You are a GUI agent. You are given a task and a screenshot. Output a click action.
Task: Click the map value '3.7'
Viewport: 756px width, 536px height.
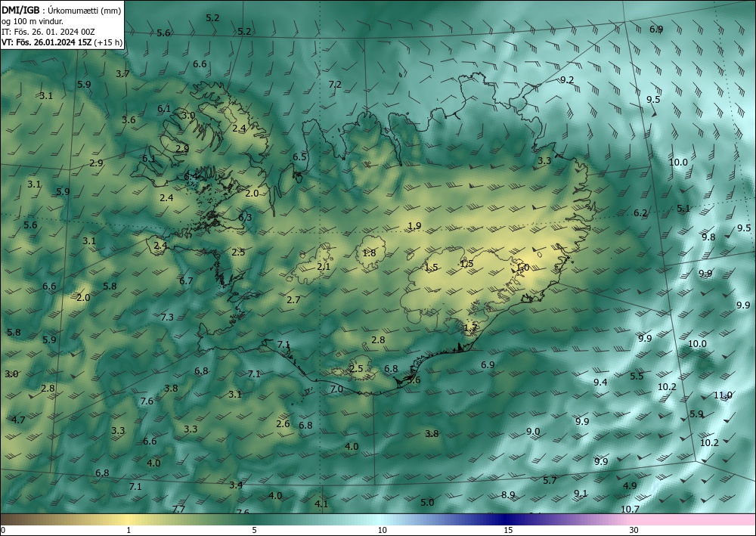click(122, 74)
